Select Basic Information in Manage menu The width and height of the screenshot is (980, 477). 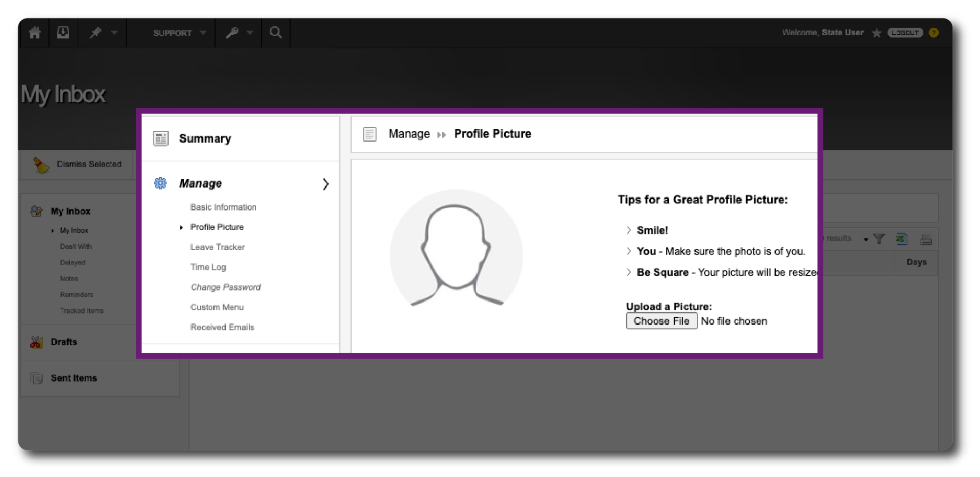(223, 207)
